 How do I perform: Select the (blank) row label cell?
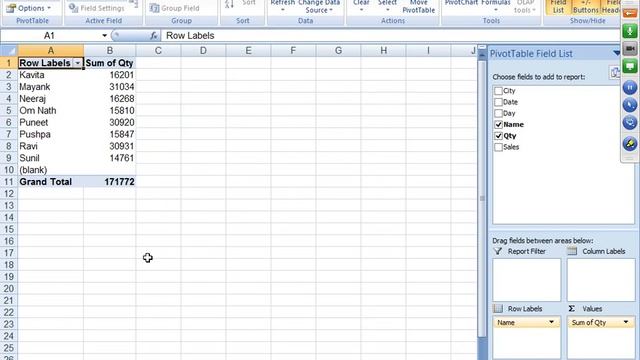pyautogui.click(x=51, y=170)
